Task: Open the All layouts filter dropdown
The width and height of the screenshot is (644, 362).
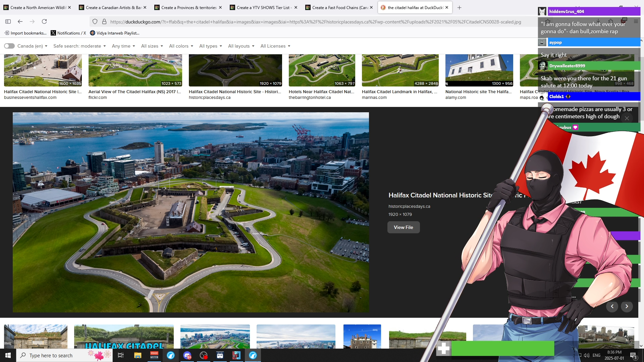Action: coord(241,46)
